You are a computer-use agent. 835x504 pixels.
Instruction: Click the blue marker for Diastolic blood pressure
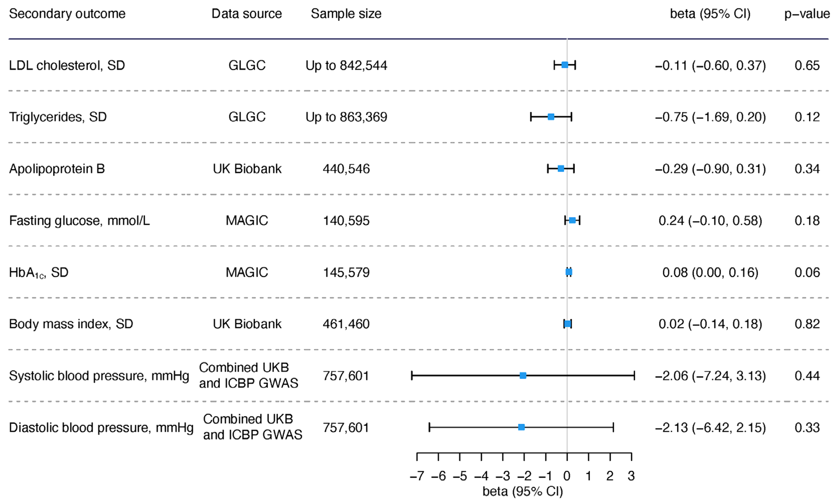click(521, 427)
